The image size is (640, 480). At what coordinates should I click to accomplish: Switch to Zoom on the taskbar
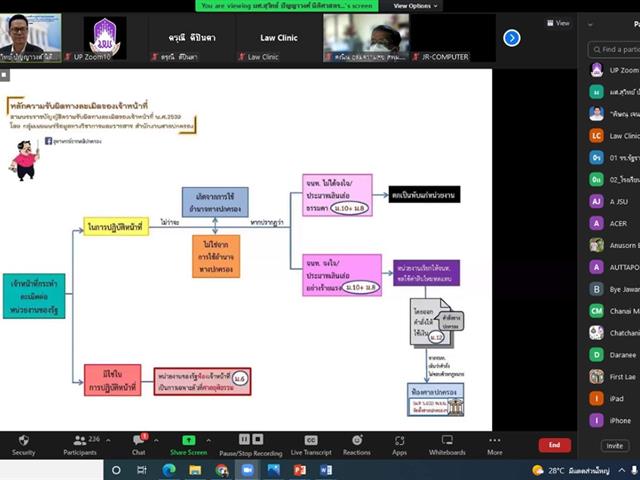247,470
